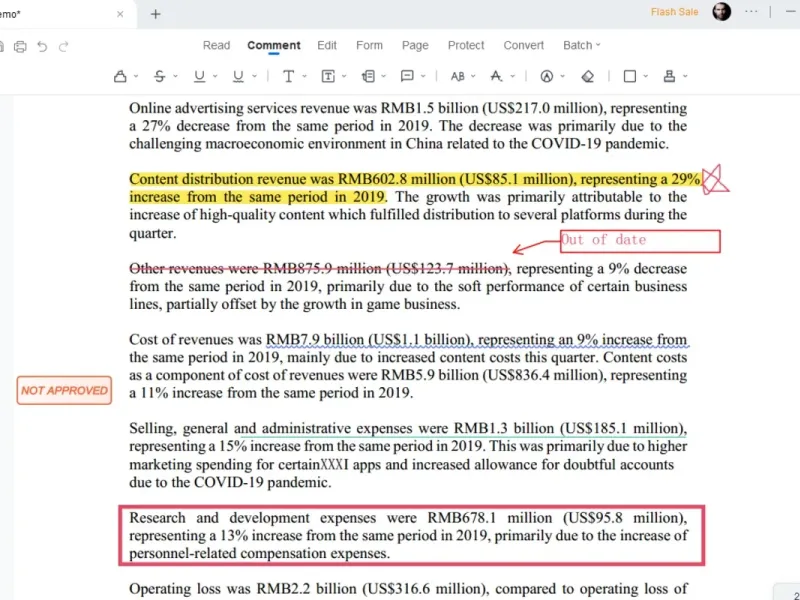
Task: Open the three-dot more options menu
Action: pyautogui.click(x=751, y=11)
